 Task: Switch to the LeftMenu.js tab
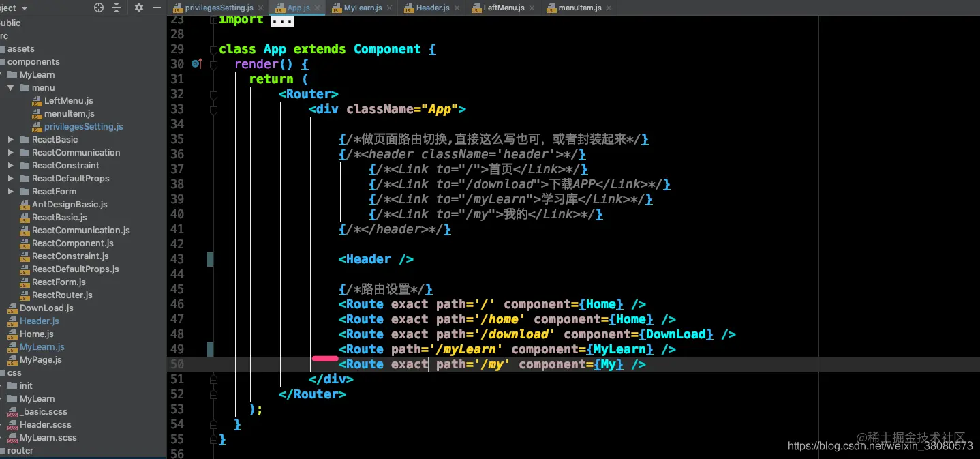(x=504, y=8)
